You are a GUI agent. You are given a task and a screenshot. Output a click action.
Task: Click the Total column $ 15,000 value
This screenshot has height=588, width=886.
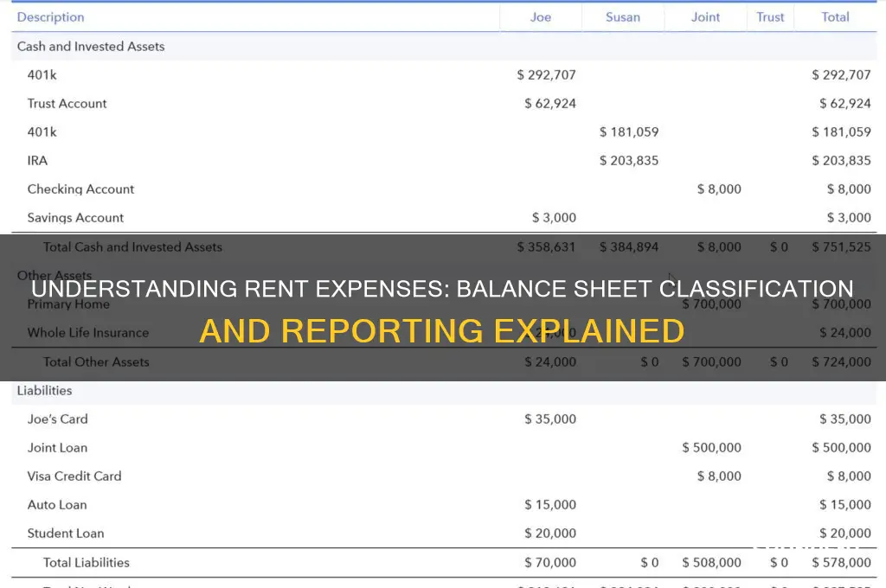pos(845,504)
